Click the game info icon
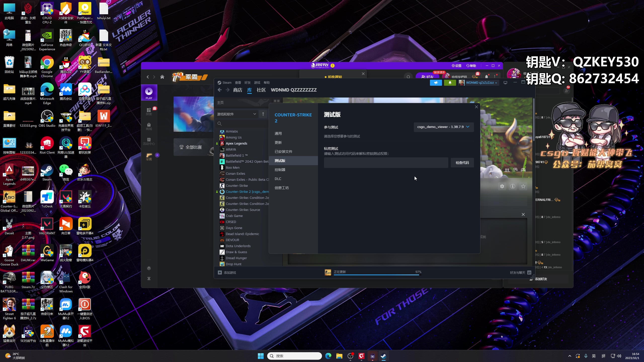The image size is (644, 362). (x=512, y=187)
